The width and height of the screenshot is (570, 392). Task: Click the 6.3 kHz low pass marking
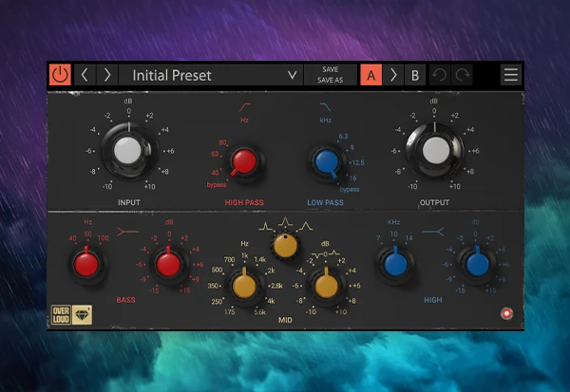point(343,137)
